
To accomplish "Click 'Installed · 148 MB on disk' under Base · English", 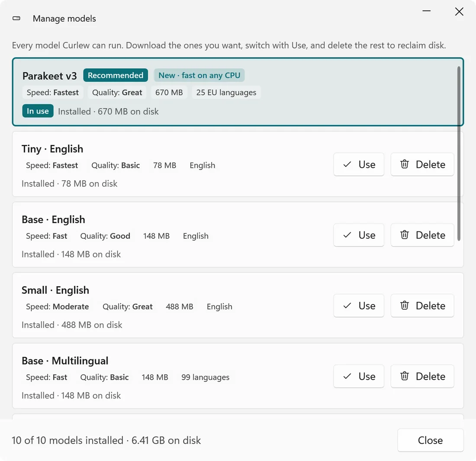I will click(x=71, y=254).
